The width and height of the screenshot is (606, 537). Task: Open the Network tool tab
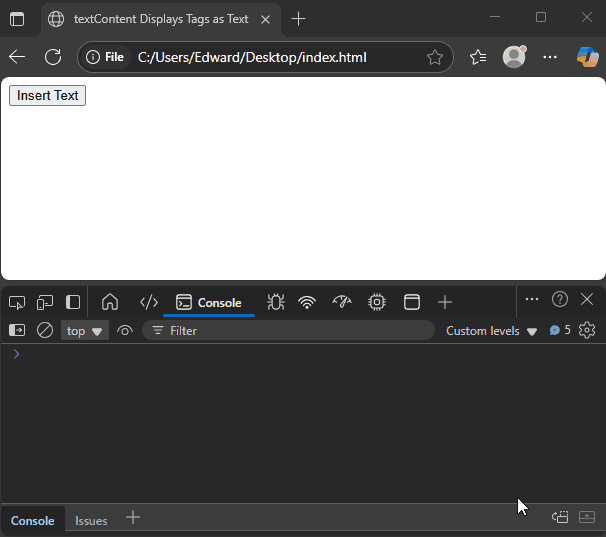pos(307,302)
